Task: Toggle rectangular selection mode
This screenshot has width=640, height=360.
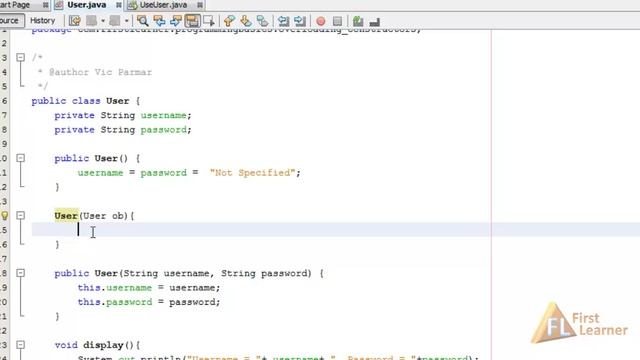Action: point(209,20)
